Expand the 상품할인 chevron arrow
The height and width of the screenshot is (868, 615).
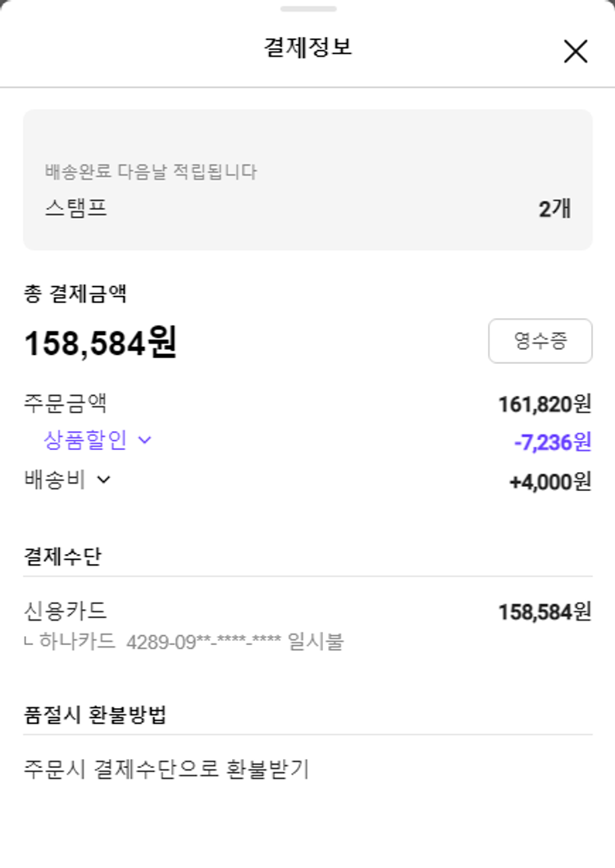145,440
